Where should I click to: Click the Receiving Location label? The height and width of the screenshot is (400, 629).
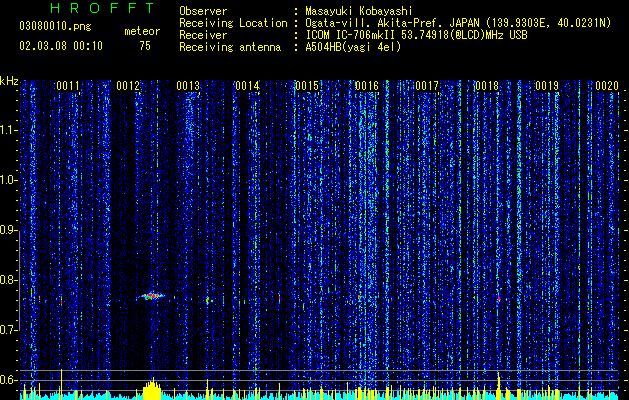pos(233,23)
